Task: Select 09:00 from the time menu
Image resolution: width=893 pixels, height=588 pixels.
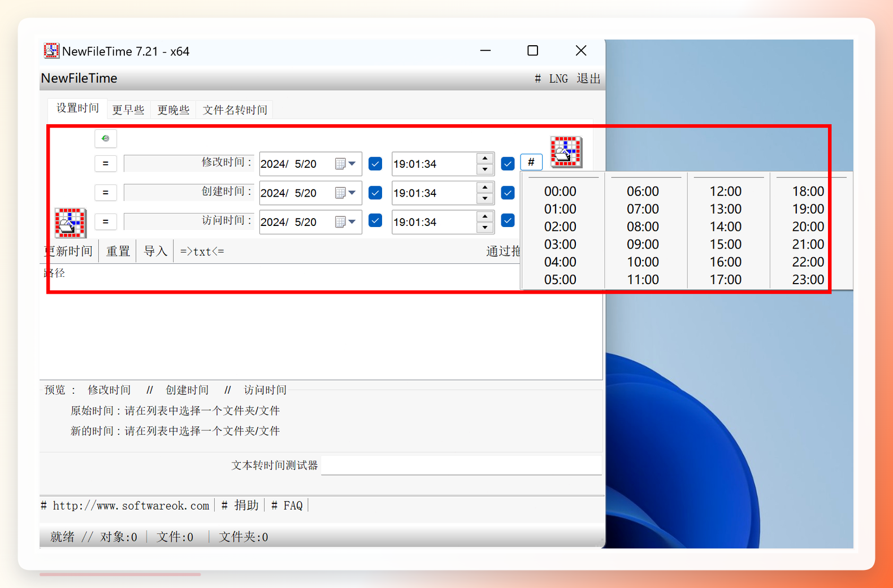Action: click(x=643, y=245)
